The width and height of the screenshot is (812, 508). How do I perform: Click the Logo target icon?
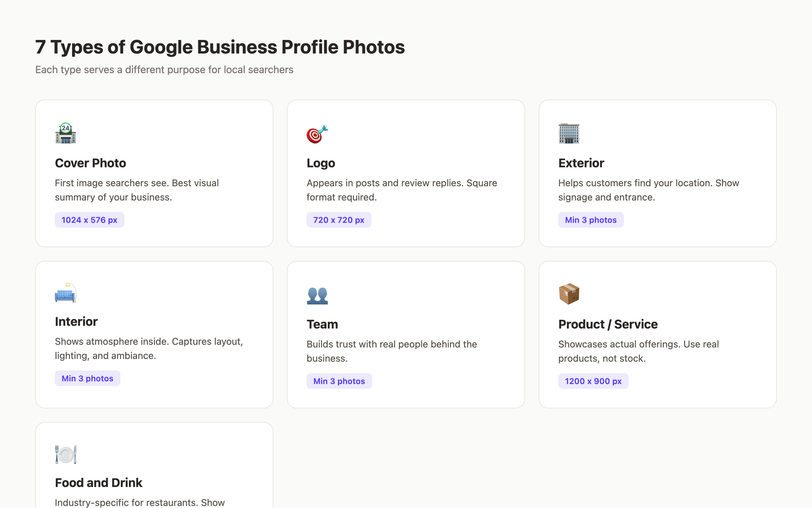pos(317,133)
